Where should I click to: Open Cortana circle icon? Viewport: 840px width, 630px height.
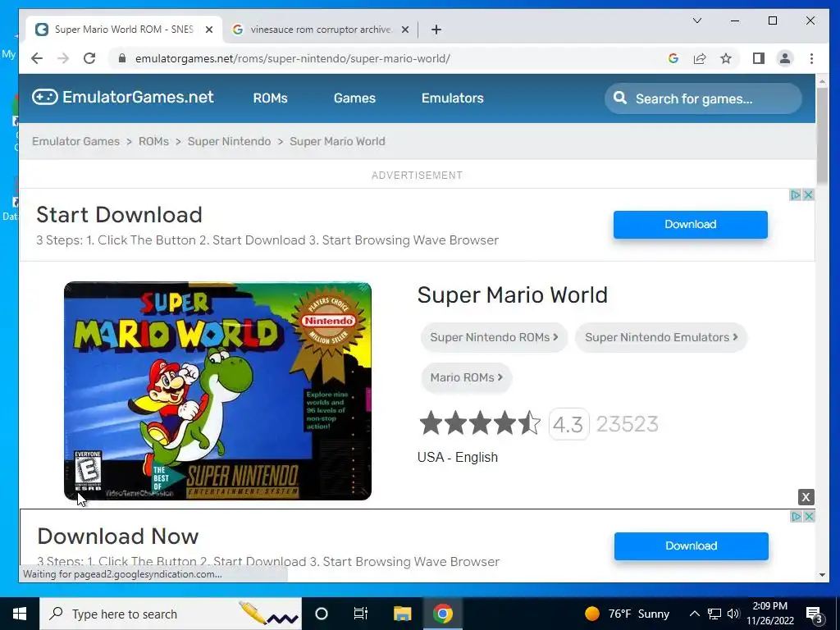(322, 614)
